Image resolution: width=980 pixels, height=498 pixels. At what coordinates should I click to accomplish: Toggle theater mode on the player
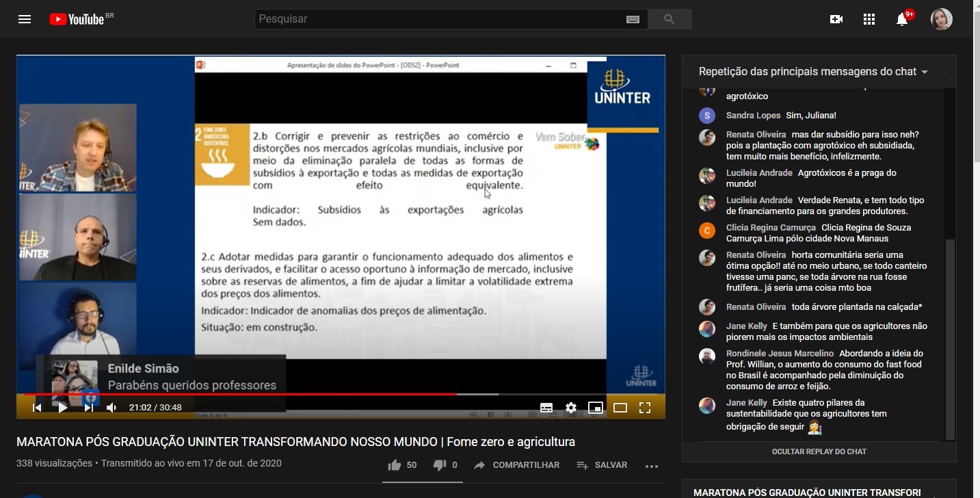tap(620, 408)
